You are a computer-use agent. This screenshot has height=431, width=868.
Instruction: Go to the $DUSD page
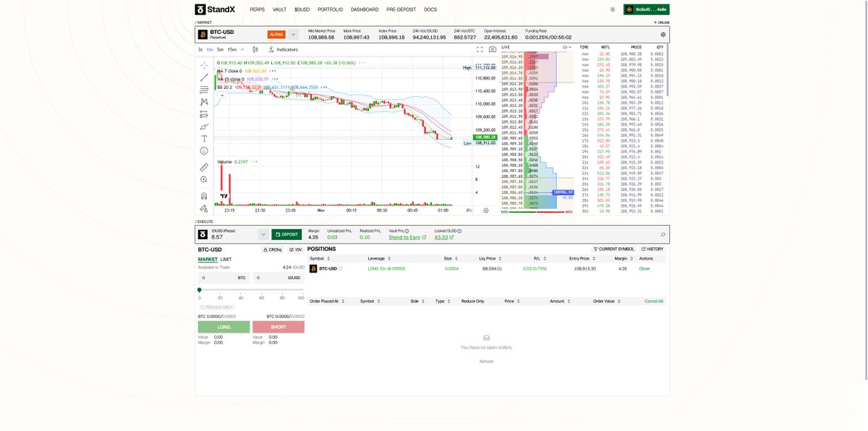302,9
